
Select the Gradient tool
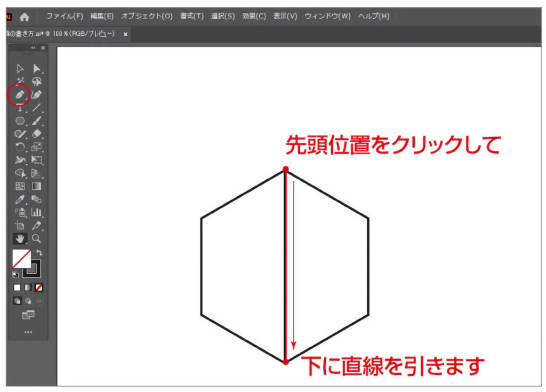tap(37, 187)
